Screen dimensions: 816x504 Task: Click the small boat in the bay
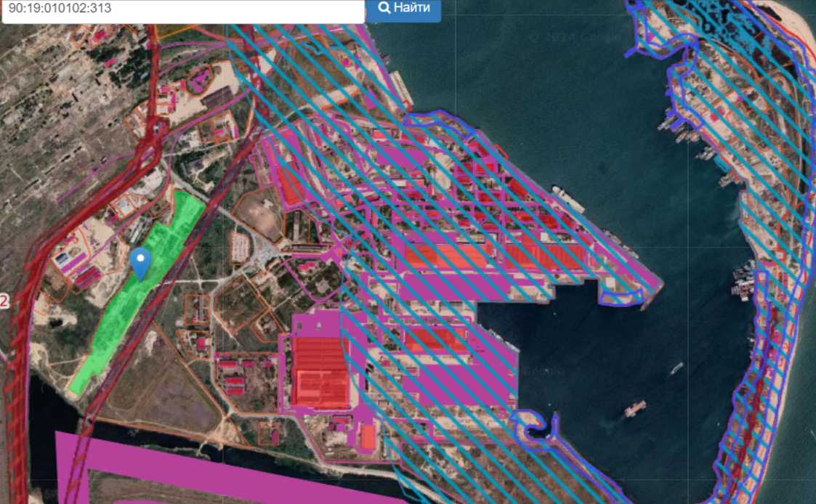point(676,367)
